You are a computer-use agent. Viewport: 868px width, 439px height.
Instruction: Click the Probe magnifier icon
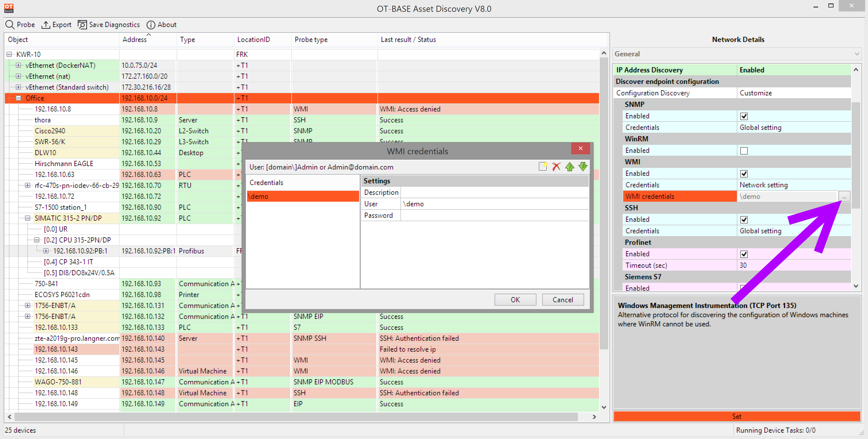click(x=10, y=25)
